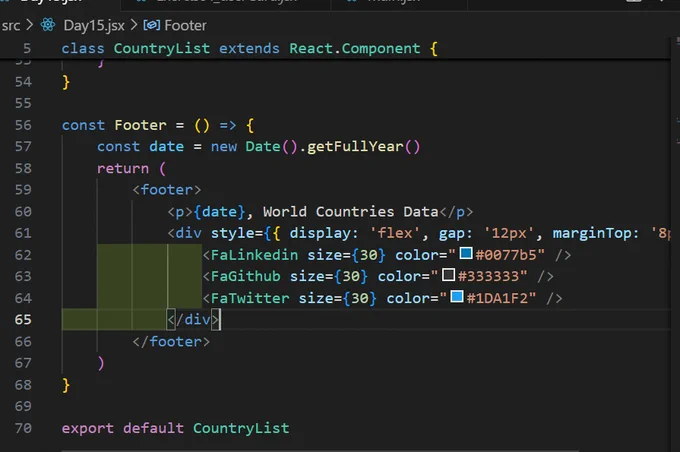This screenshot has width=680, height=452.
Task: Click React.Component in the sticky header line
Action: tap(355, 49)
